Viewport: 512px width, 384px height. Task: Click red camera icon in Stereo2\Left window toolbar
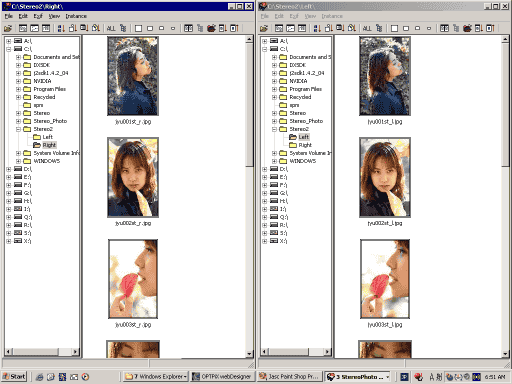[x=467, y=28]
